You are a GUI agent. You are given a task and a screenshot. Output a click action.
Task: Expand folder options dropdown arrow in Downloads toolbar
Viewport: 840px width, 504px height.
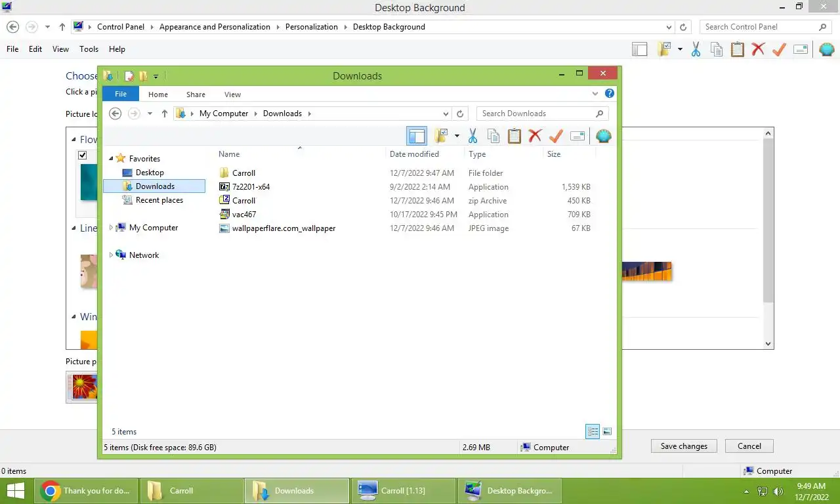pyautogui.click(x=457, y=136)
